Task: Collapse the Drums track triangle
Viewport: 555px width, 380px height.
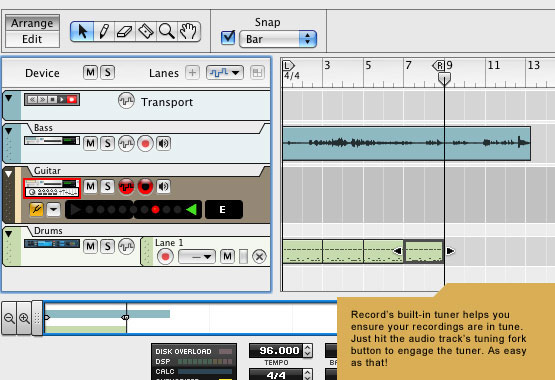Action: point(8,234)
